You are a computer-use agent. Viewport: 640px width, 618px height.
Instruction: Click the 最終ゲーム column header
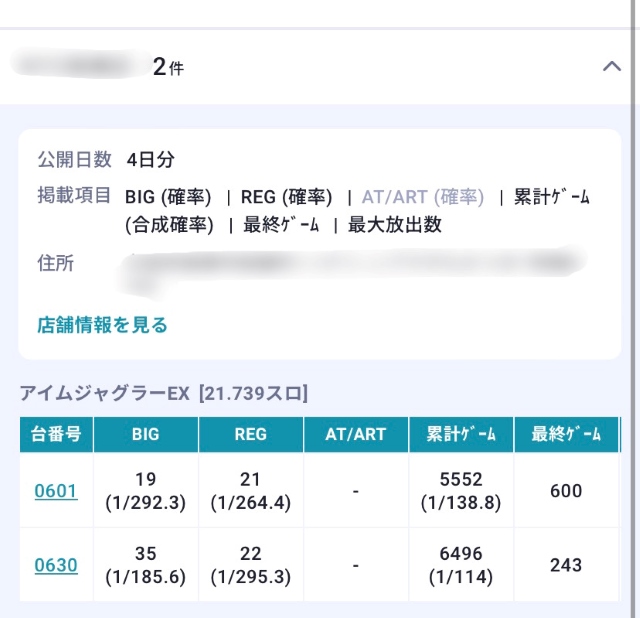566,435
